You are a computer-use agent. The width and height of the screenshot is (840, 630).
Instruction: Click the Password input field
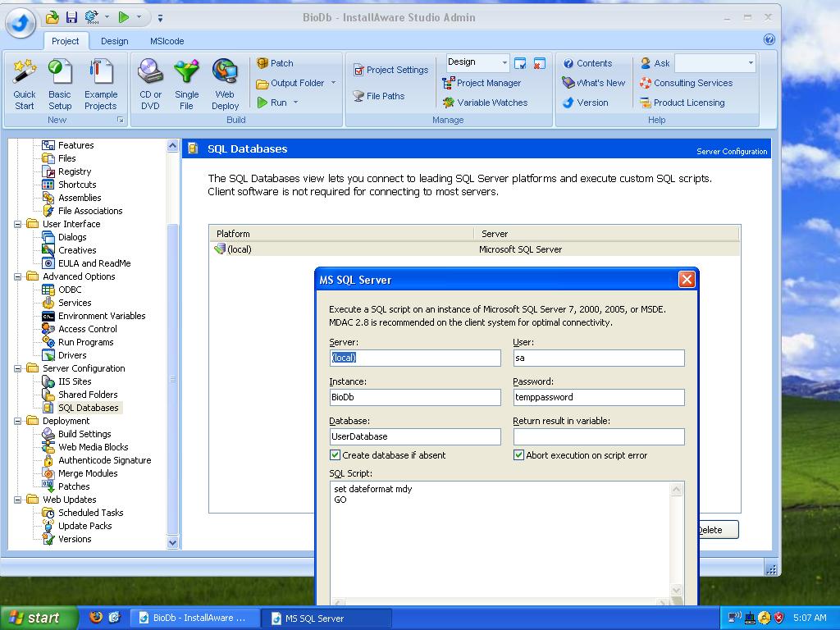click(x=599, y=397)
